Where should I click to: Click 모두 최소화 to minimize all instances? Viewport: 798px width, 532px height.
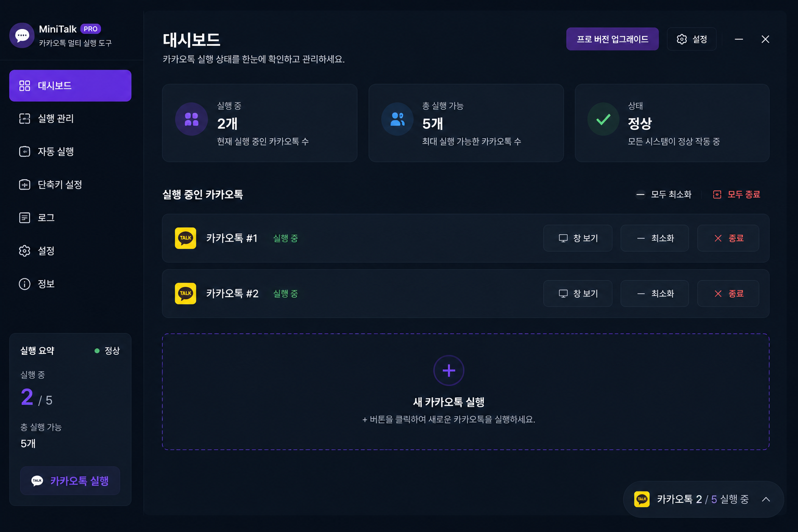click(x=664, y=194)
